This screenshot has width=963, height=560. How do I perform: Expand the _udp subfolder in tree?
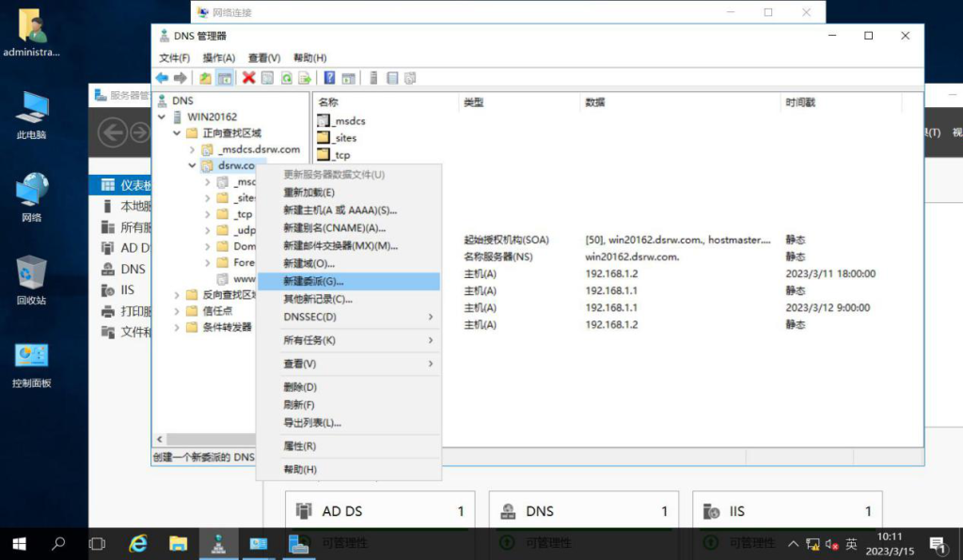(x=208, y=230)
